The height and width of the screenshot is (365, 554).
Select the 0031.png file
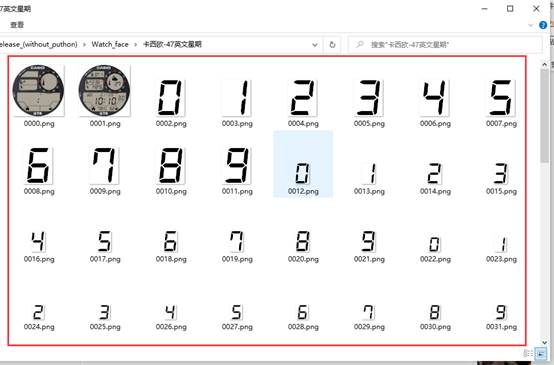click(x=501, y=317)
